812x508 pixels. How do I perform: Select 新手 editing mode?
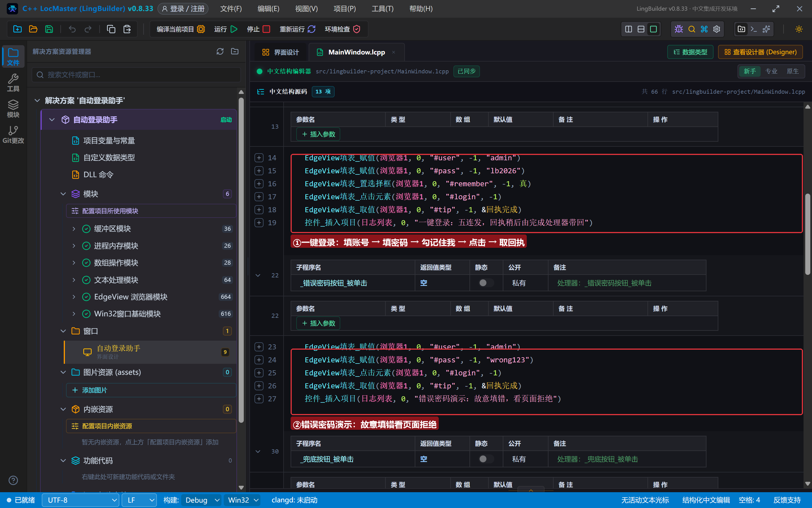[750, 71]
